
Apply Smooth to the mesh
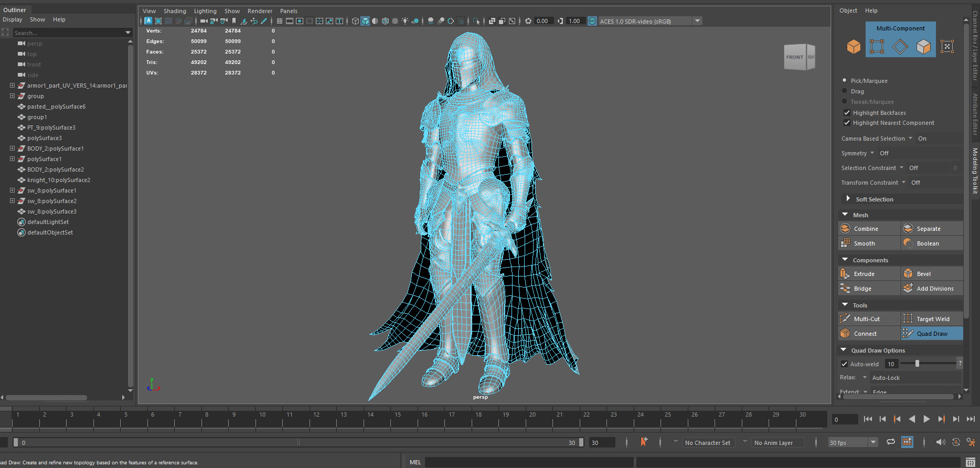869,243
